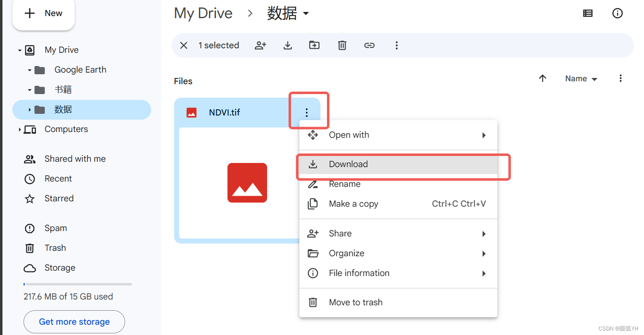Open Shared with me
Screen dimensions: 644x335
(75, 159)
